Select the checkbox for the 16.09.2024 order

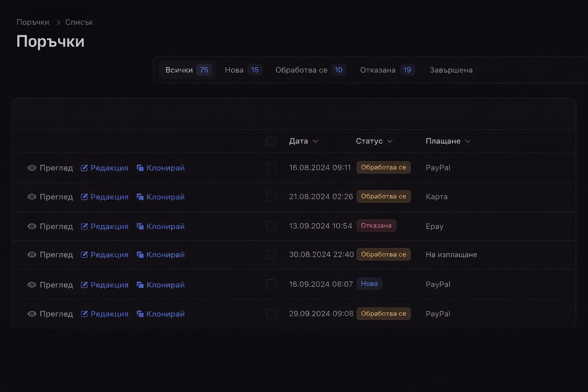pyautogui.click(x=271, y=284)
